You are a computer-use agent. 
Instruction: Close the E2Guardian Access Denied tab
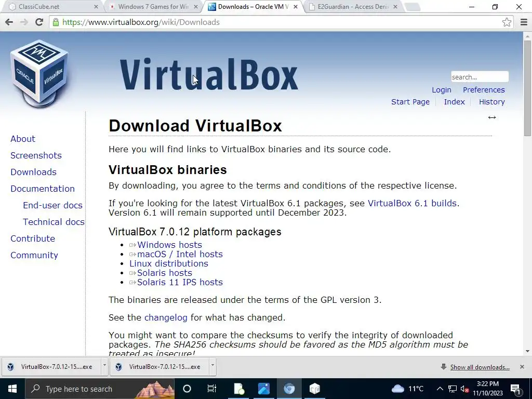click(x=395, y=7)
